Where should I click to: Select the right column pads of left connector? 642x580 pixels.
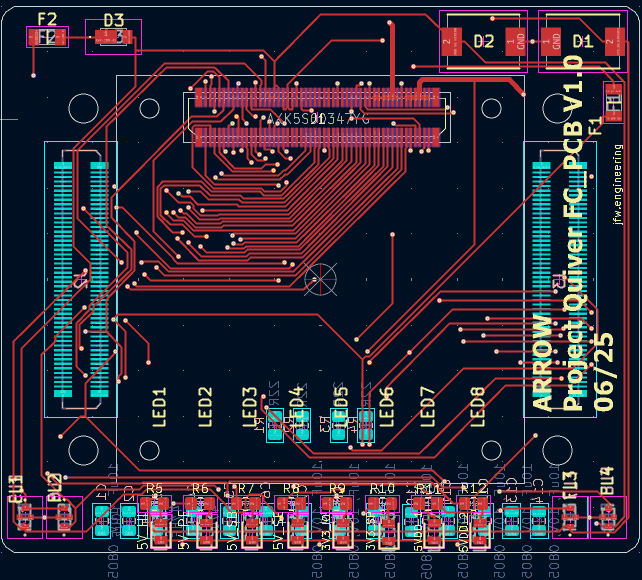tap(99, 280)
